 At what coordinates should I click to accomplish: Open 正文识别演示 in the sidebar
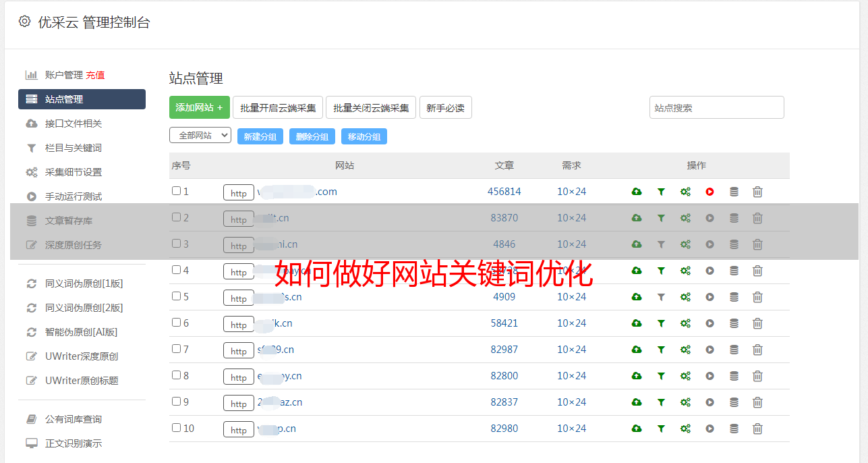73,443
